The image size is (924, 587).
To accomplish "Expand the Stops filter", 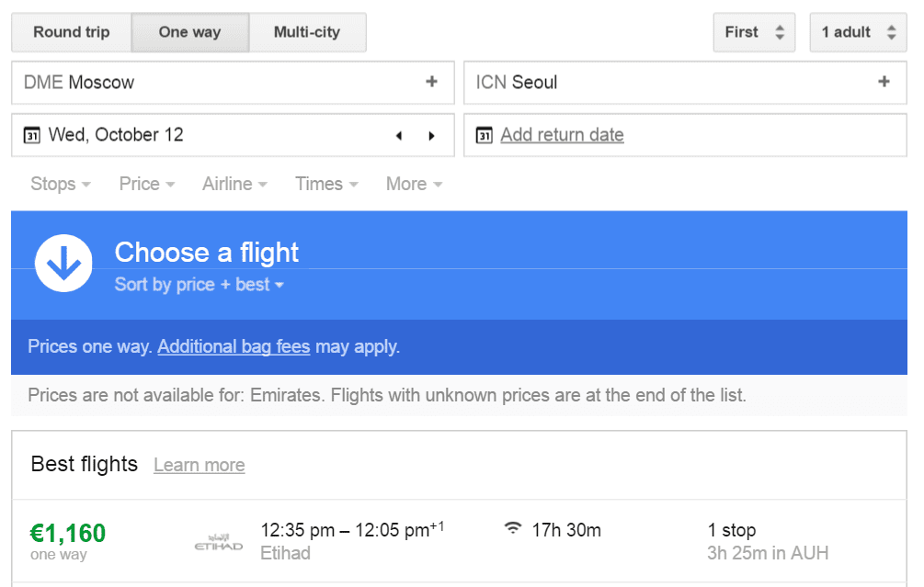I will click(x=61, y=185).
